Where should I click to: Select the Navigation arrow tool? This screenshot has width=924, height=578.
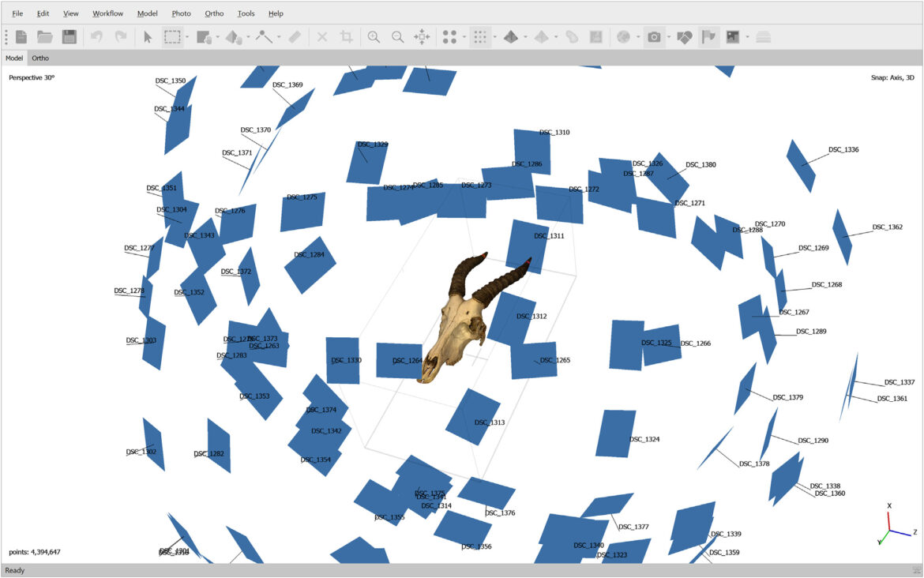pos(148,37)
